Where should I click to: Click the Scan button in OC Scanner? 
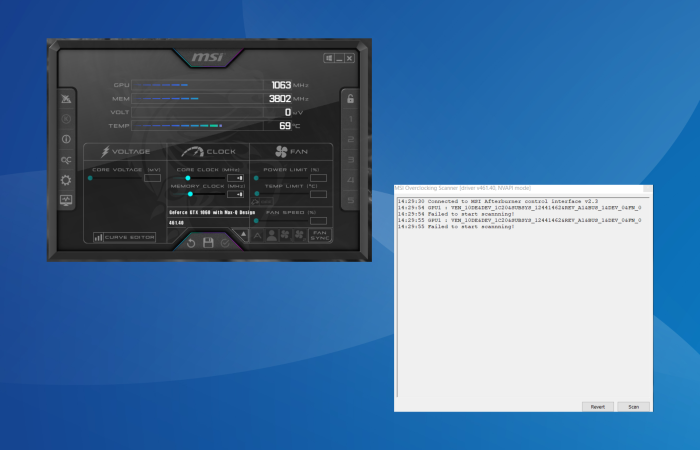coord(633,407)
